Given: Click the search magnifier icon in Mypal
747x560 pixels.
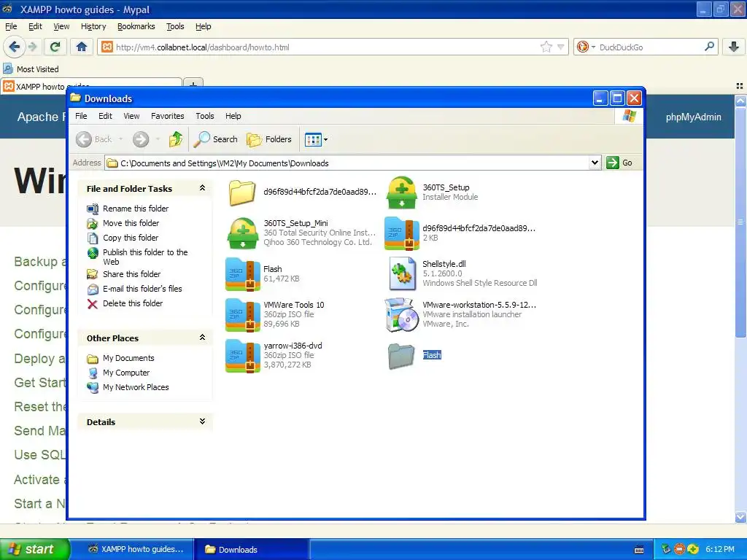Looking at the screenshot, I should (x=709, y=46).
